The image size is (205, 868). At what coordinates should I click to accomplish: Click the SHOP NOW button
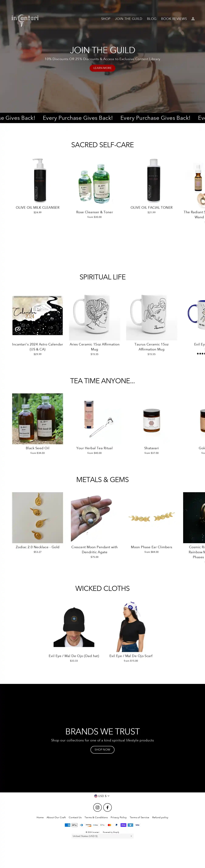click(x=102, y=749)
